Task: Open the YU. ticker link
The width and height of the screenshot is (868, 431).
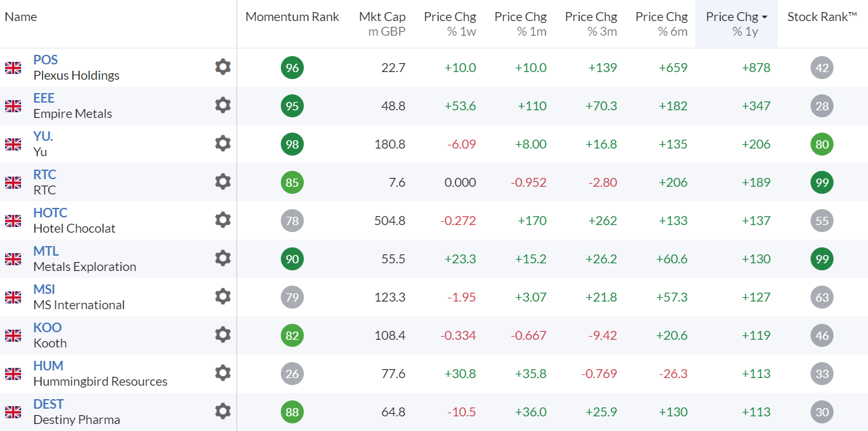Action: 43,136
